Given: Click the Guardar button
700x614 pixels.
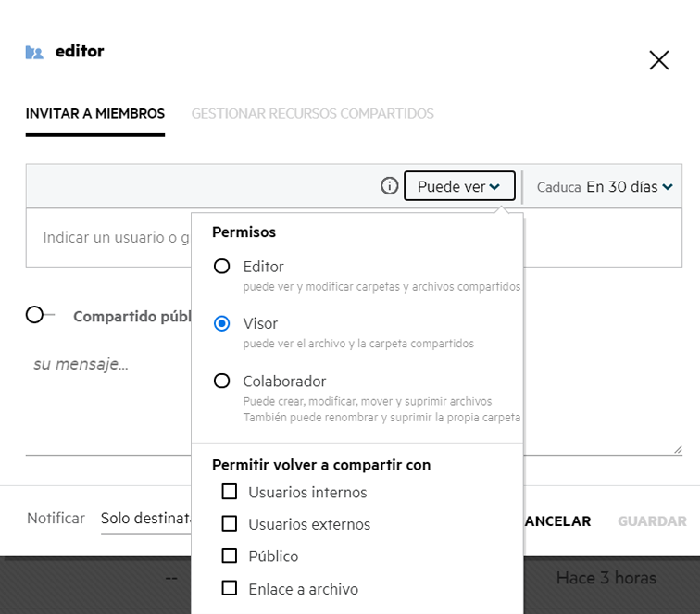Looking at the screenshot, I should tap(652, 521).
